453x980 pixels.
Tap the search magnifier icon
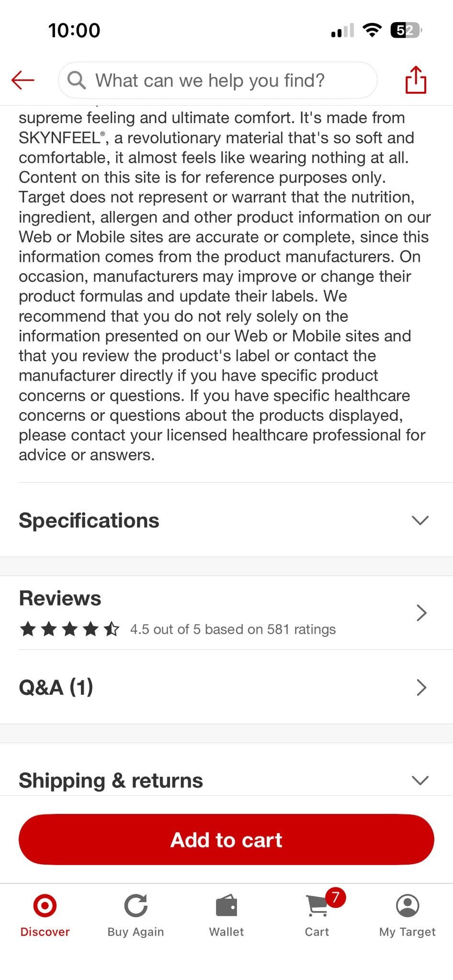[77, 80]
